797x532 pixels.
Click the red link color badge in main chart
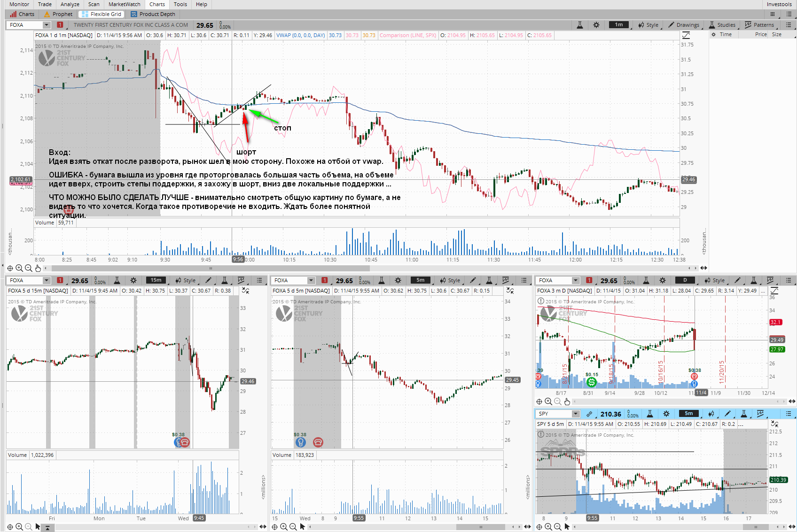(60, 25)
